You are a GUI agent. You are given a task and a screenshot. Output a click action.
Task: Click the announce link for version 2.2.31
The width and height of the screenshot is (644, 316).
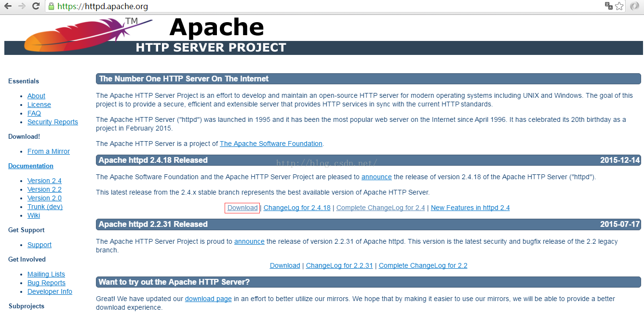point(249,241)
